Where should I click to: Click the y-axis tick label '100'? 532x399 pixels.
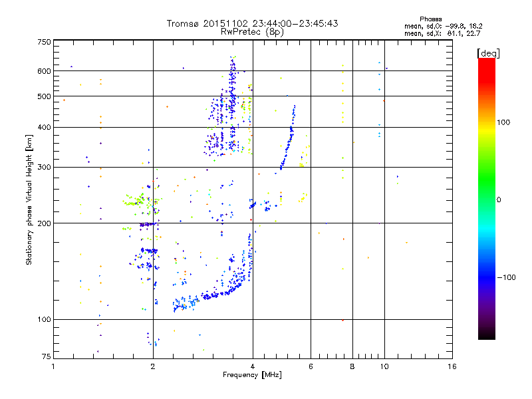coord(45,320)
